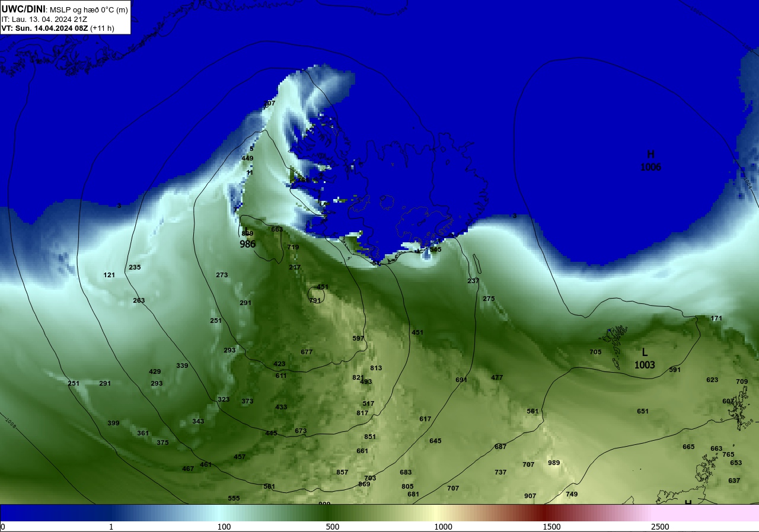Viewport: 759px width, 532px height.
Task: Click the 'UWC/DINI' map title text
Action: coord(23,9)
